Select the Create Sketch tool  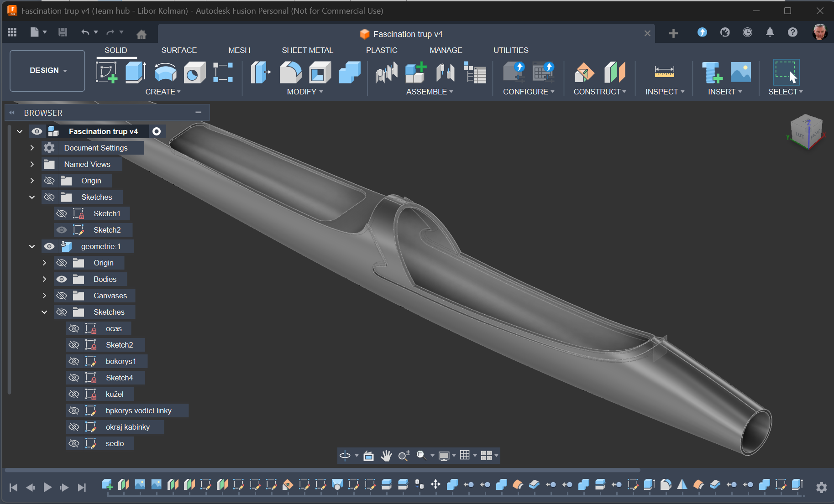106,73
